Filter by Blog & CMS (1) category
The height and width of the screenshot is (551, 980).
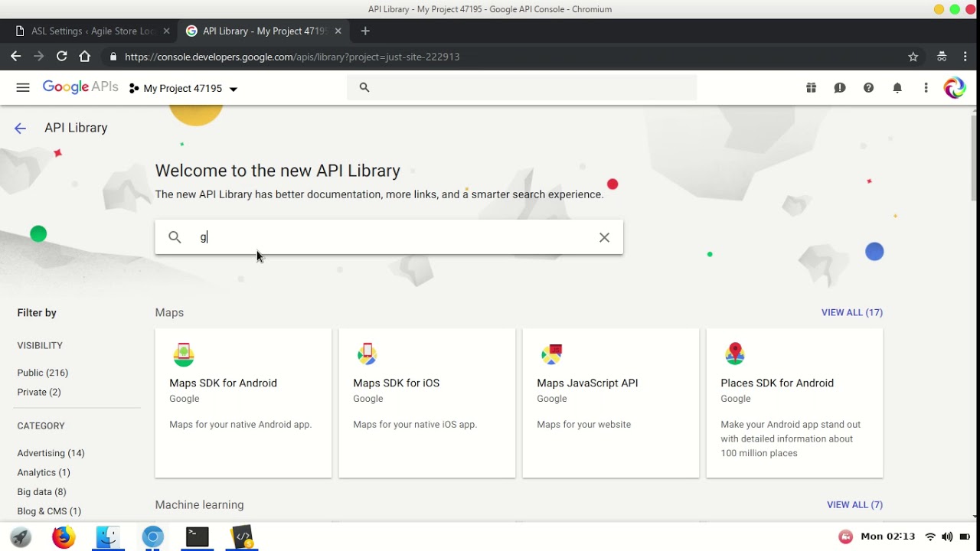click(49, 510)
